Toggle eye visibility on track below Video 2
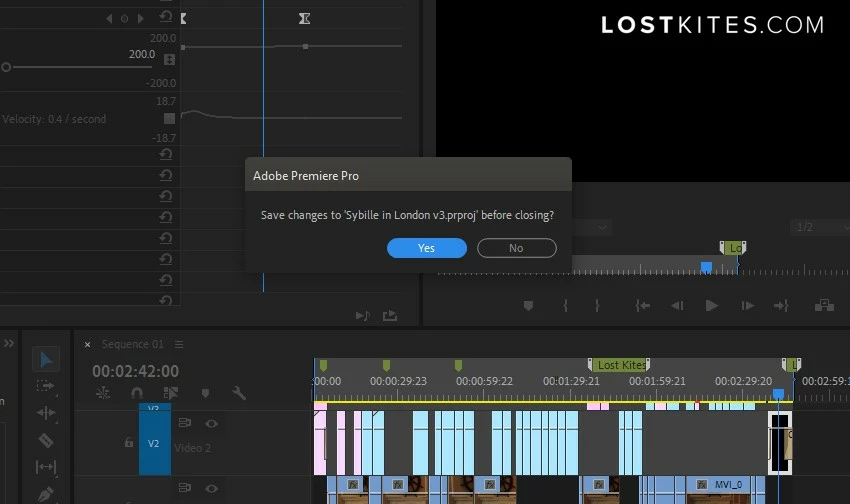 tap(211, 488)
